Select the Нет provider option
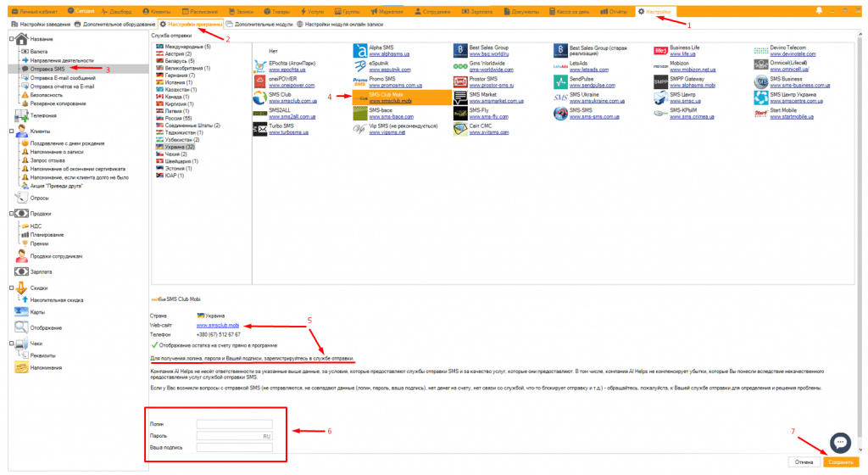Image resolution: width=868 pixels, height=475 pixels. pos(273,51)
